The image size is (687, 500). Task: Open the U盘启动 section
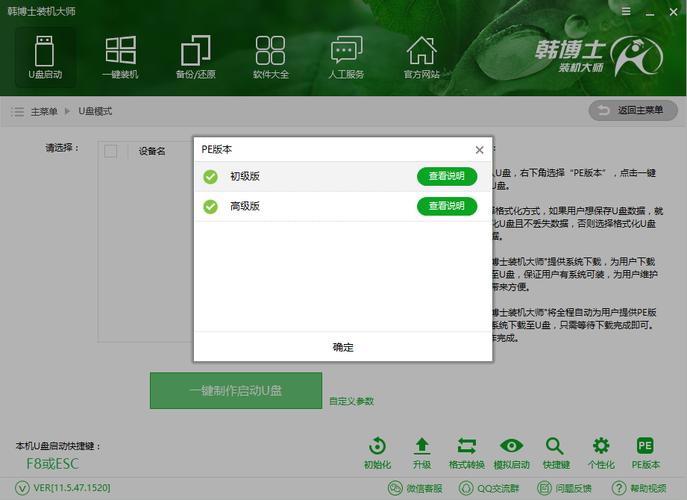(x=45, y=57)
